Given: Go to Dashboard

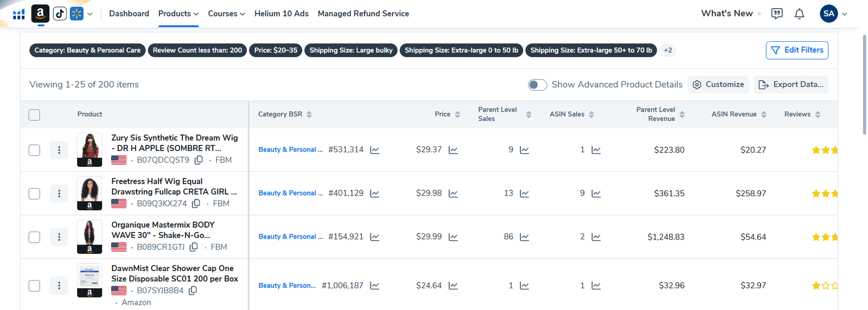Looking at the screenshot, I should 129,14.
